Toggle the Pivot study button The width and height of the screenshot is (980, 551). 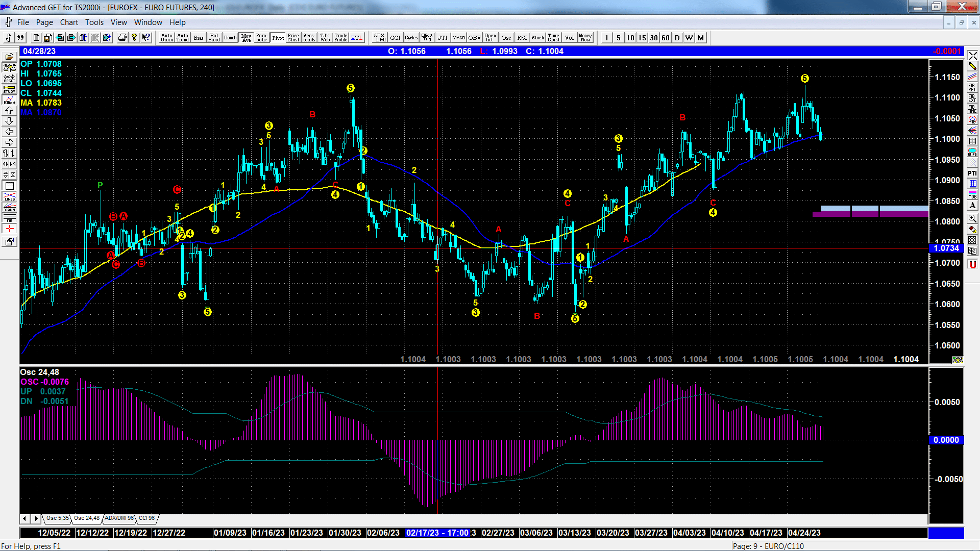tap(278, 38)
